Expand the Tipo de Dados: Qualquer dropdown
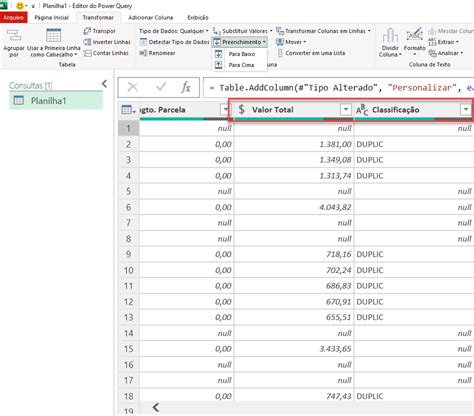This screenshot has height=416, width=474. 174,31
